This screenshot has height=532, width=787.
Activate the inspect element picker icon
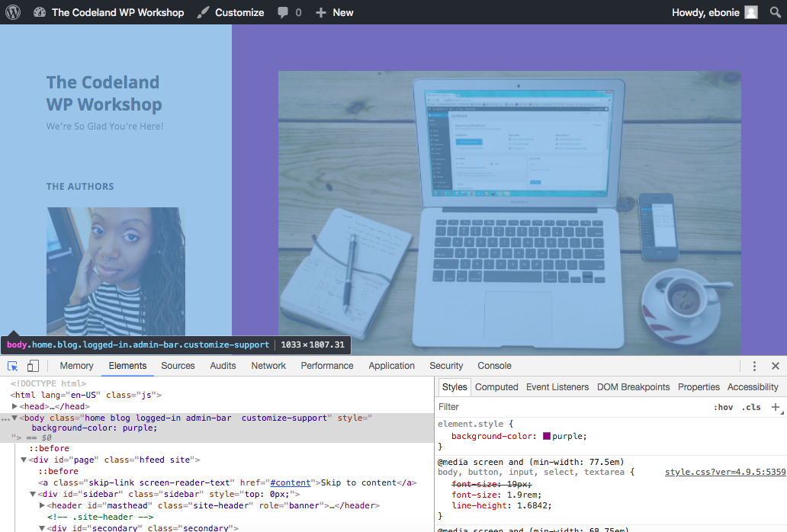[12, 366]
